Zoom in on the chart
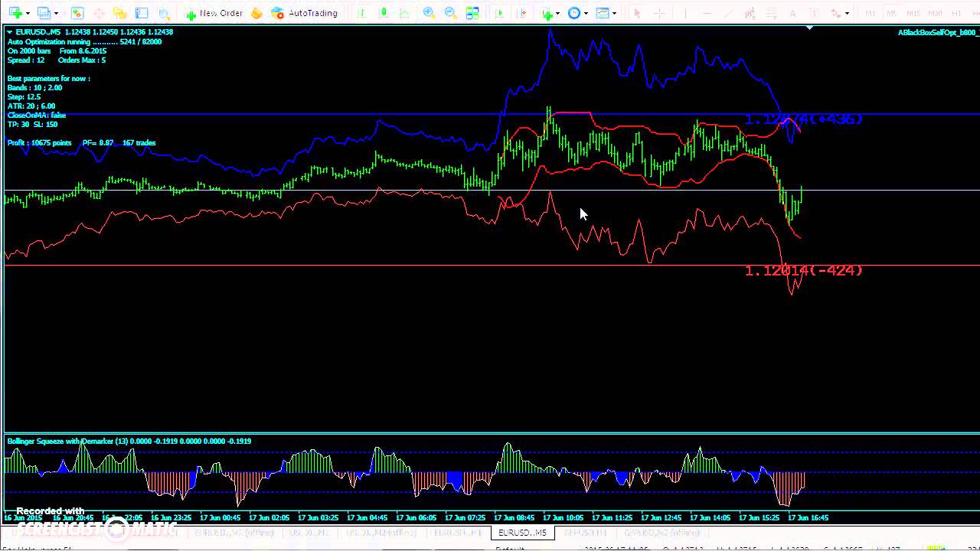 pos(429,13)
